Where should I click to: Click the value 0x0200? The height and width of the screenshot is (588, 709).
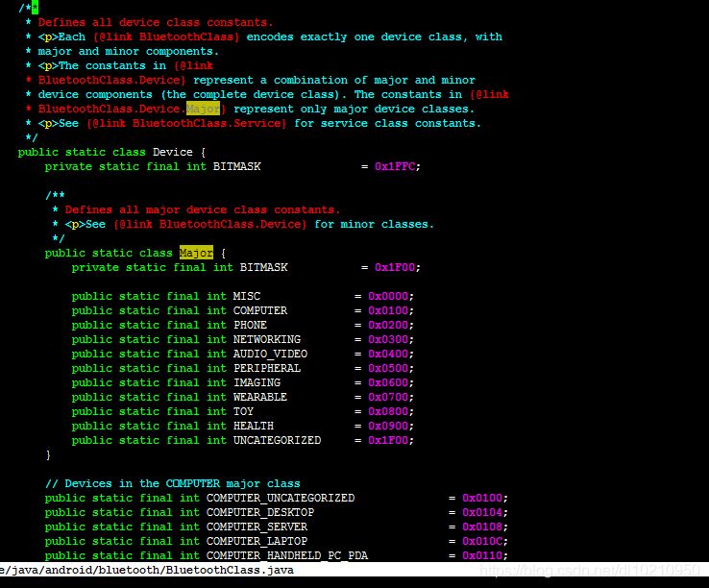[388, 325]
